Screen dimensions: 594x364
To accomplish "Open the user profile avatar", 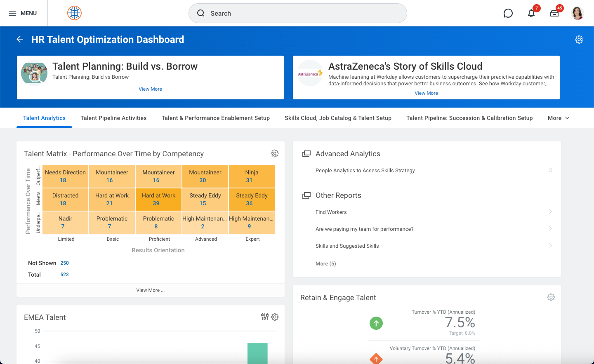I will (x=577, y=13).
